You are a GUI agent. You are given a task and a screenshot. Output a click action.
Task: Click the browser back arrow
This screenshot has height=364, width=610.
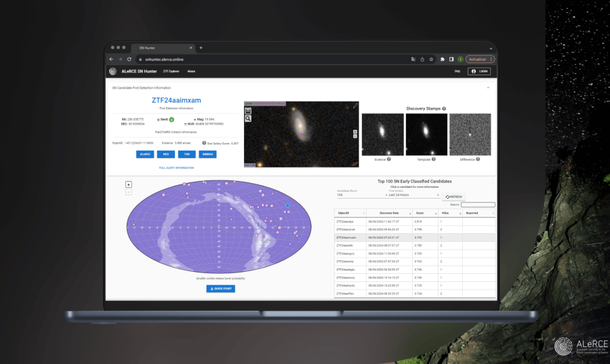pos(111,60)
